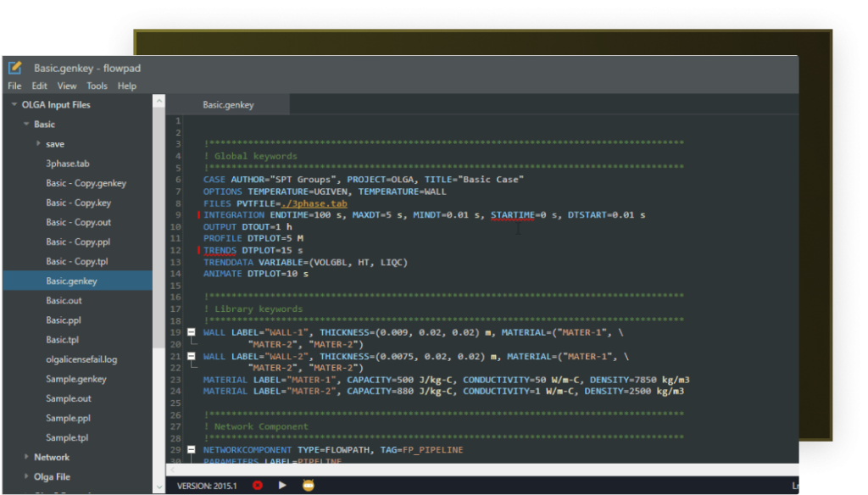Screen dimensions: 868x495
Task: Expand the Network tree node
Action: click(x=26, y=457)
